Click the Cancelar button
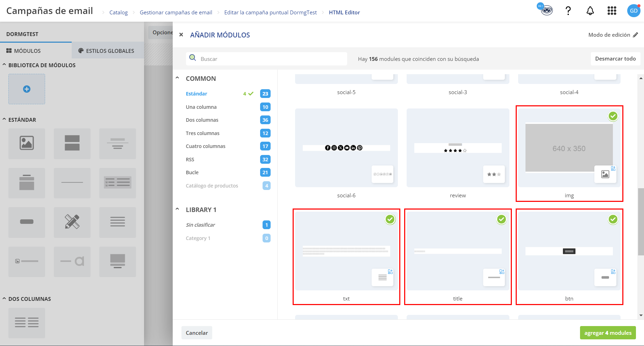The image size is (644, 346). (x=197, y=333)
